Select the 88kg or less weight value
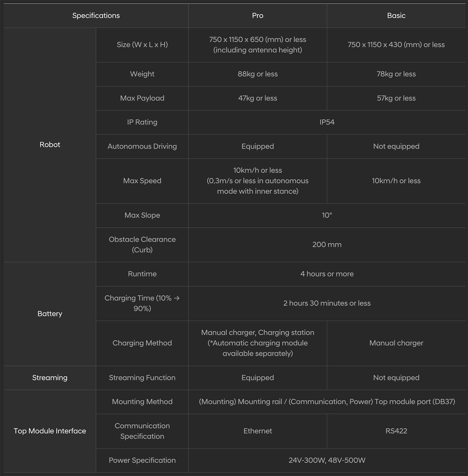The width and height of the screenshot is (468, 476). pyautogui.click(x=257, y=74)
